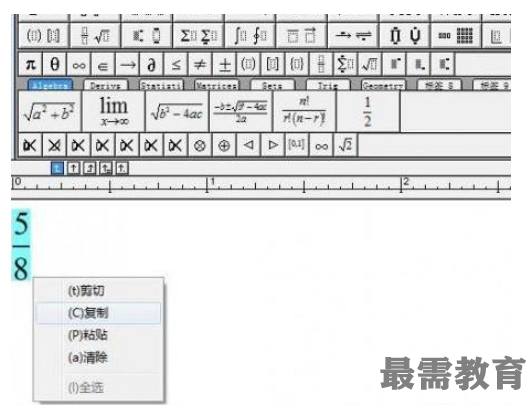Insert fraction template beside curly braces
Viewport: 532px width, 413px height.
point(321,64)
